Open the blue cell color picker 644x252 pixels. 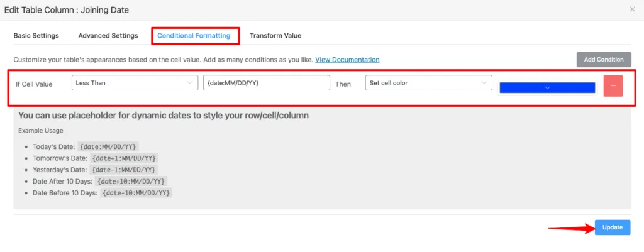(x=547, y=87)
